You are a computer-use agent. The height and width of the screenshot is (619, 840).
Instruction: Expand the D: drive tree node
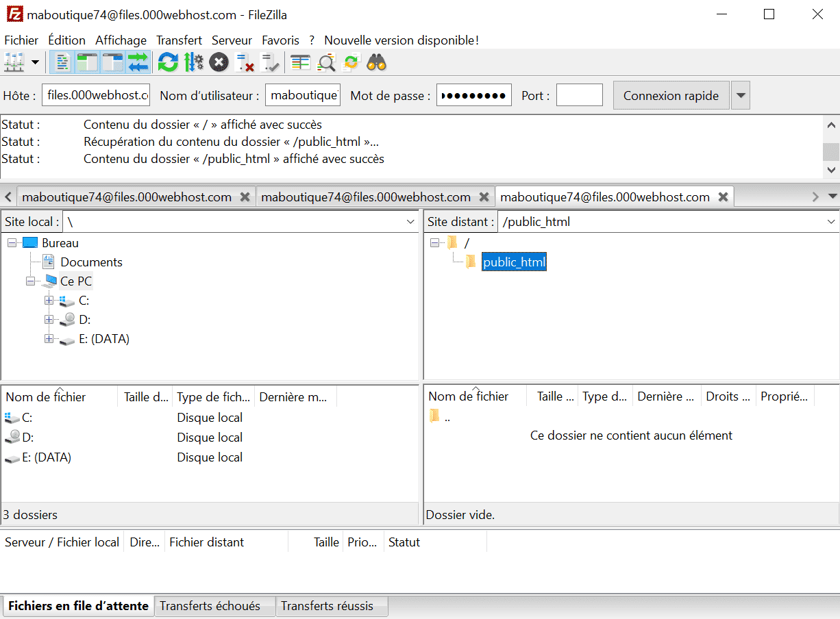click(49, 320)
